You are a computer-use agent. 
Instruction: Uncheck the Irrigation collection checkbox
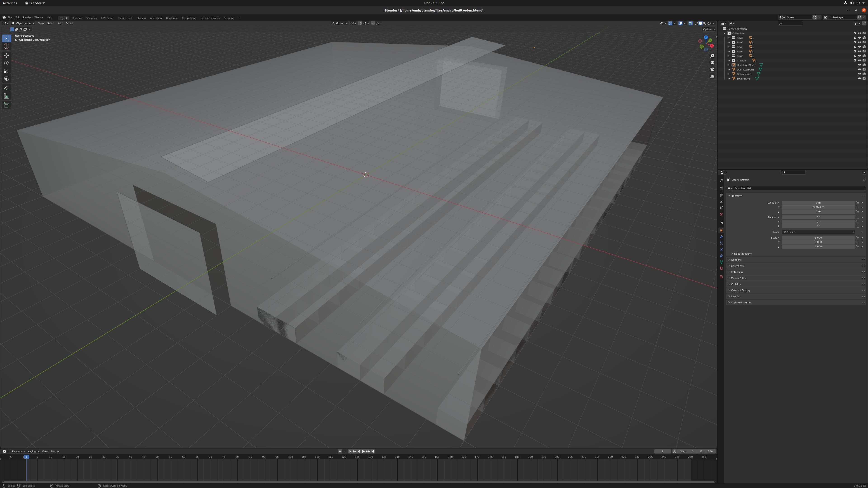pos(854,60)
